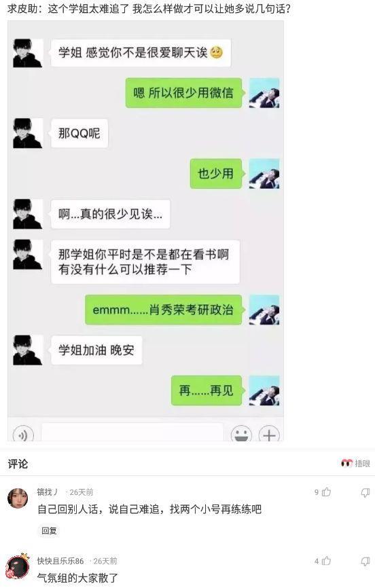Tap the 肖秀荣考研政治 green message bubble
The image size is (375, 588).
[x=163, y=310]
